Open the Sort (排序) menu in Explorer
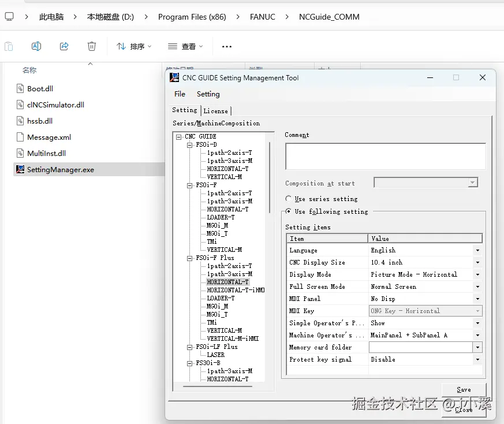The image size is (504, 424). (134, 47)
